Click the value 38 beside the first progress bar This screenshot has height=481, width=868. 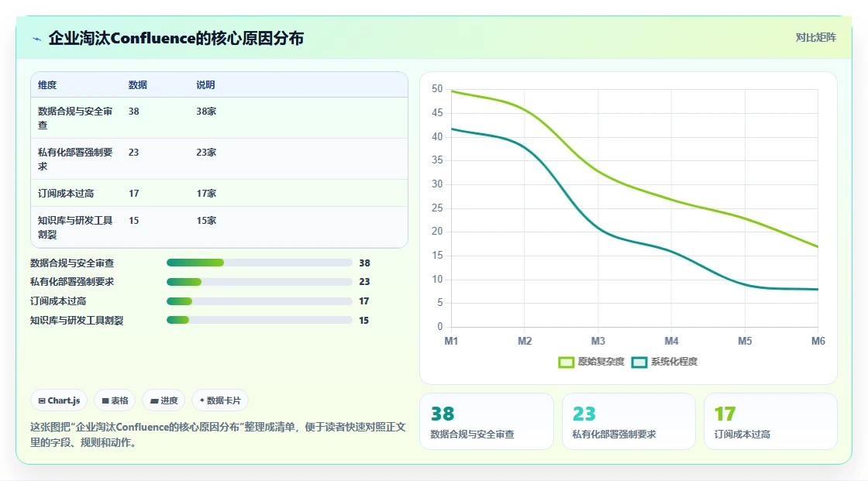[364, 263]
